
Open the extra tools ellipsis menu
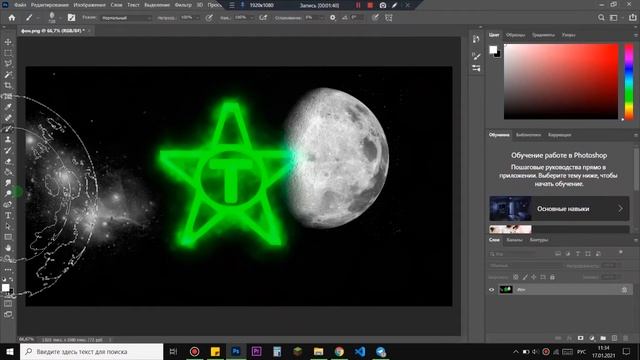[8, 270]
